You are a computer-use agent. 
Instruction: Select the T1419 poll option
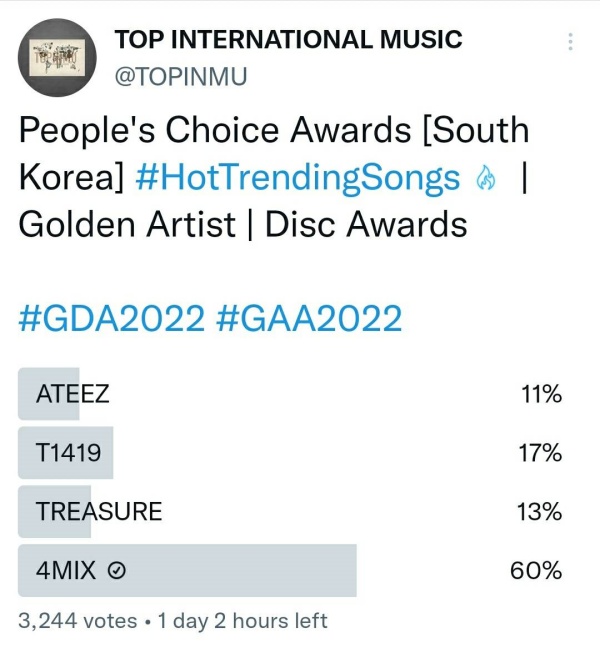click(69, 453)
